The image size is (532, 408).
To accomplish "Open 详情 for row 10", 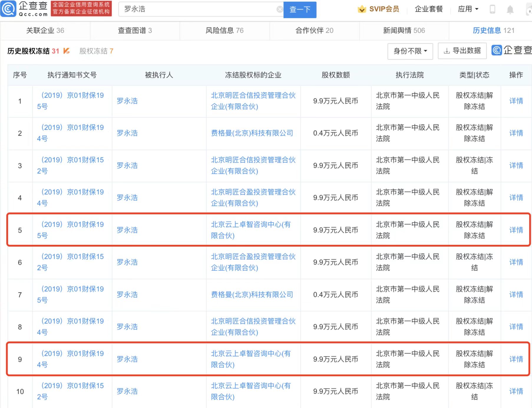I will [x=516, y=391].
